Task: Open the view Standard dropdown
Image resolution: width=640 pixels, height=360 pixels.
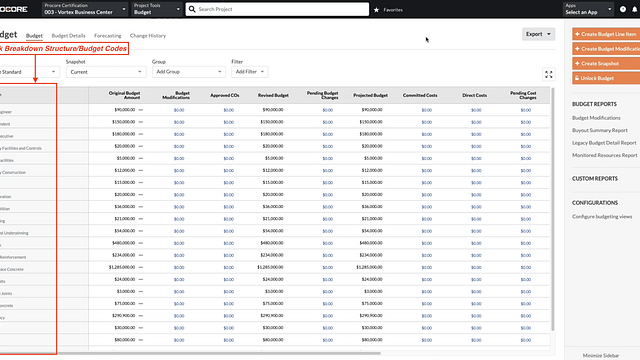Action: [29, 72]
